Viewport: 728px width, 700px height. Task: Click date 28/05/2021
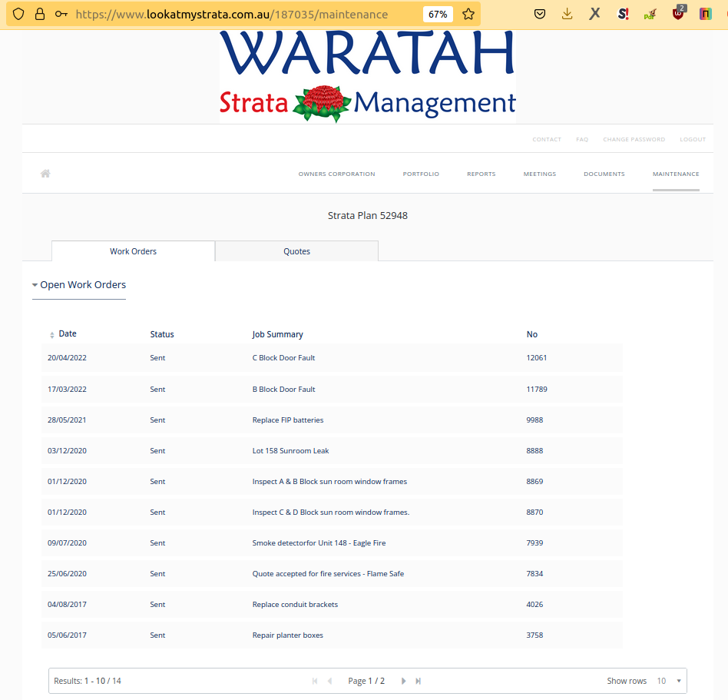pos(67,420)
